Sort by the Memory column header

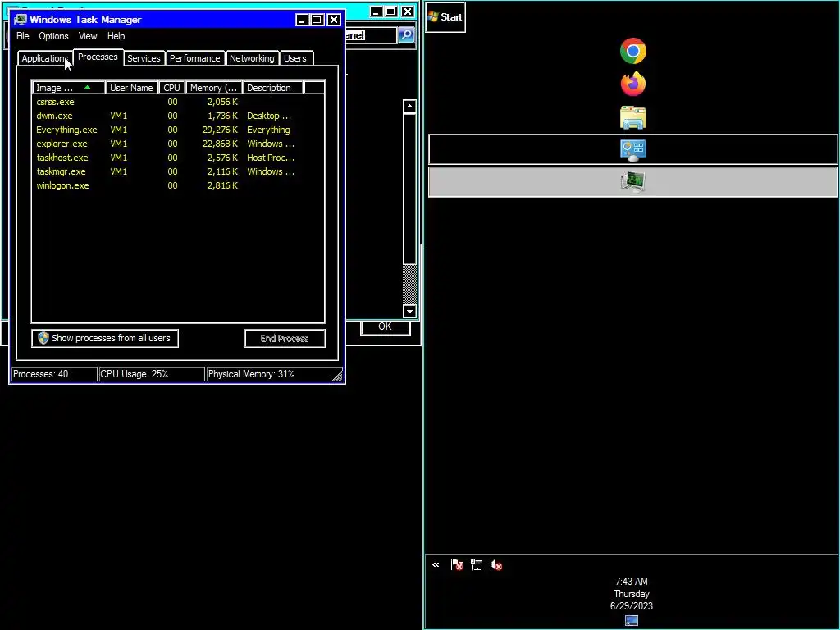(x=214, y=88)
